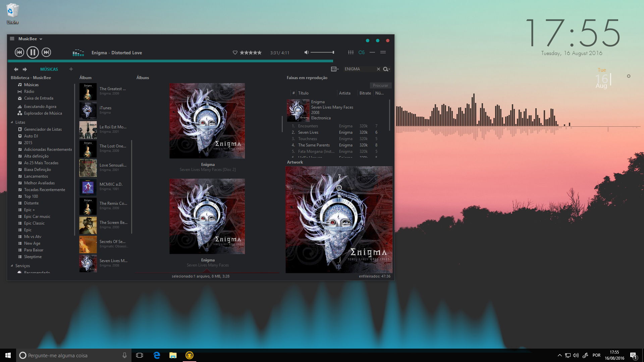
Task: Click the Procurar button
Action: click(380, 85)
